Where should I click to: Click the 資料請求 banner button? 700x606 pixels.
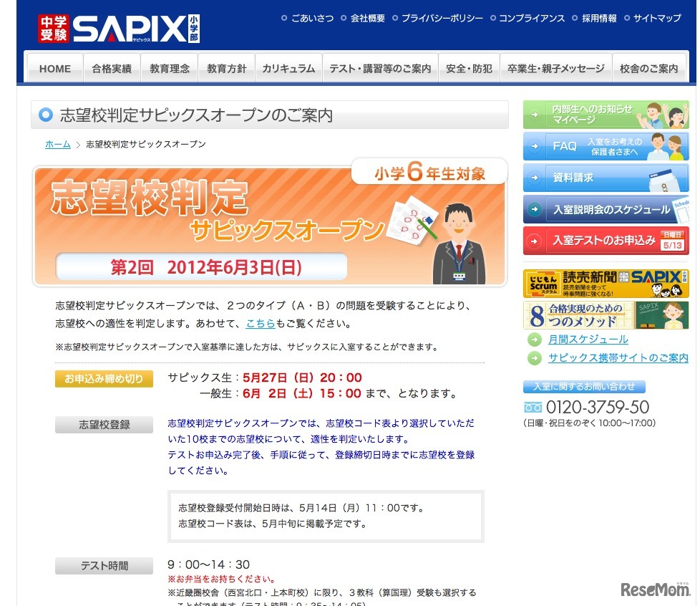[x=606, y=178]
